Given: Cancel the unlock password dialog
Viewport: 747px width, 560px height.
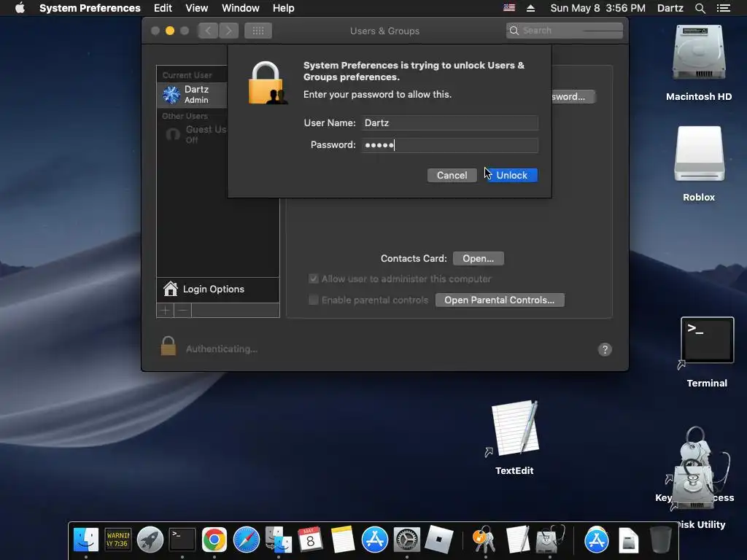Looking at the screenshot, I should [452, 175].
